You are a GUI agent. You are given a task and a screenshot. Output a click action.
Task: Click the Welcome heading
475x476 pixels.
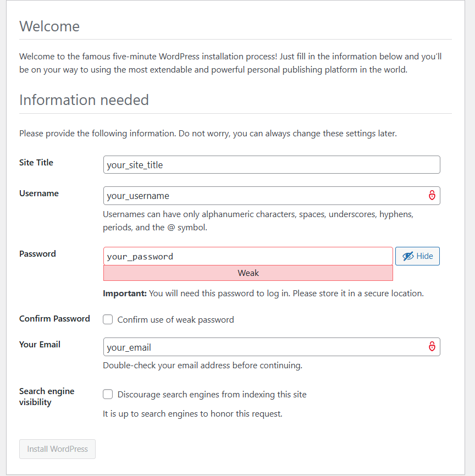coord(49,26)
